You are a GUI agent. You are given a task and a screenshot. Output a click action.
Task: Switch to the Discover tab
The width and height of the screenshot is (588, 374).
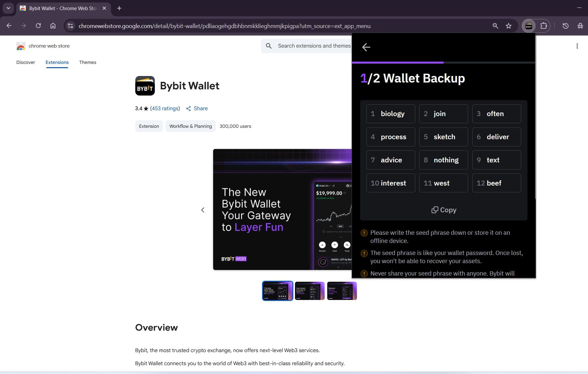pyautogui.click(x=26, y=62)
